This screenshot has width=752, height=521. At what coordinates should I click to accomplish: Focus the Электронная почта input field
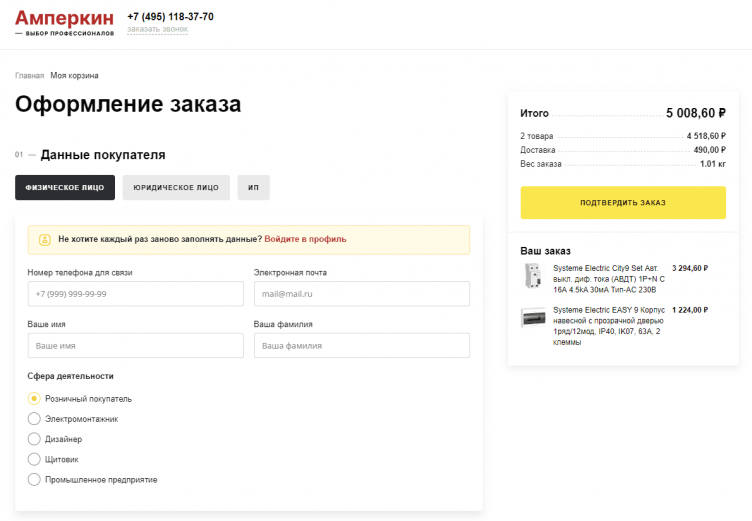coord(362,294)
